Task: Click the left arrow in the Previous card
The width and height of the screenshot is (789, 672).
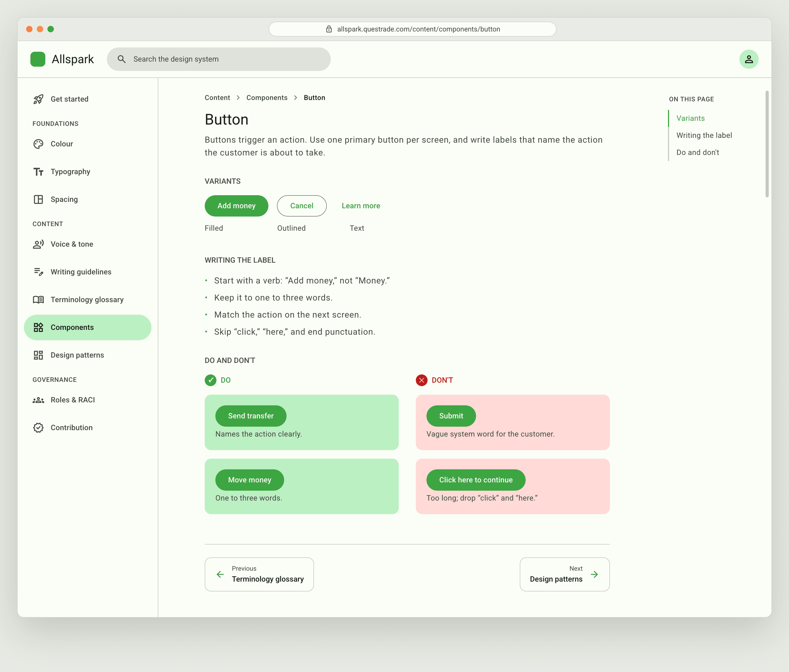Action: 220,574
